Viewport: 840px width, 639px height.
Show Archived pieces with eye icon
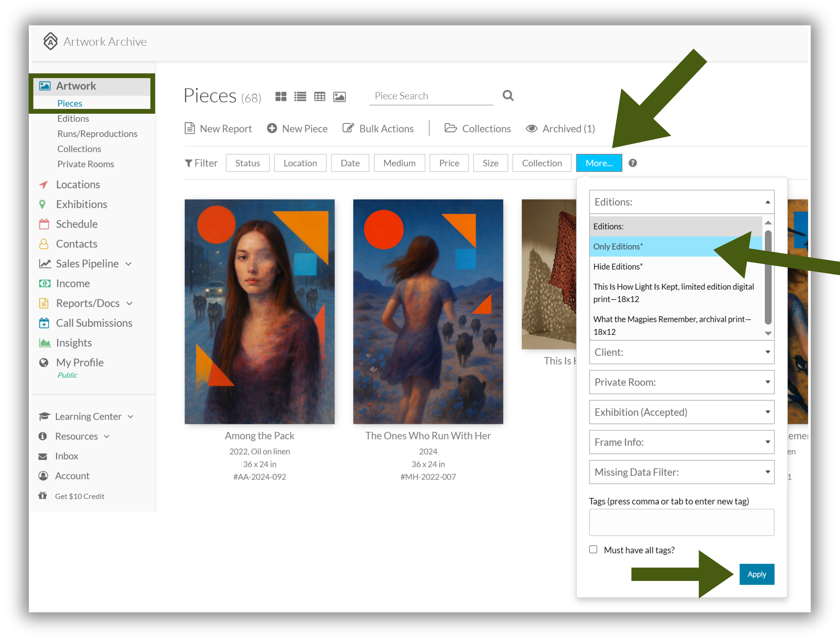[560, 129]
